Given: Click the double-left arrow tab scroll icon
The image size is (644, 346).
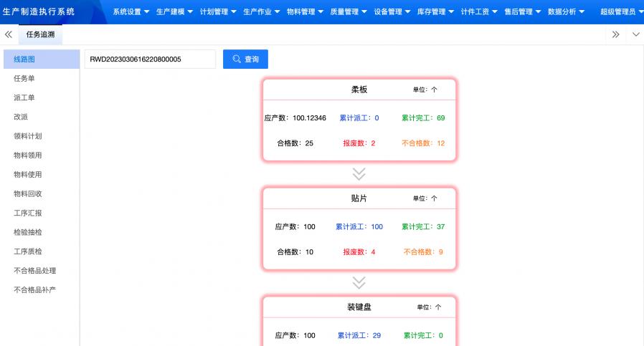Looking at the screenshot, I should 9,34.
